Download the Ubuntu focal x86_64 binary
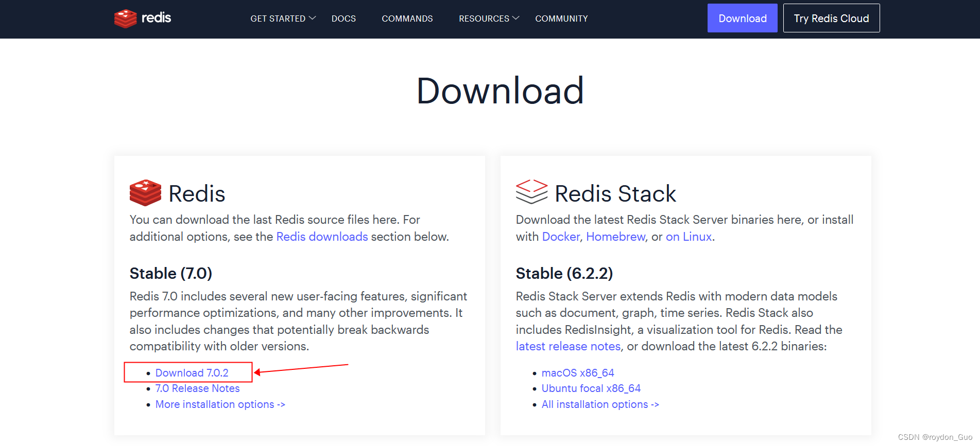Image resolution: width=980 pixels, height=446 pixels. pyautogui.click(x=591, y=388)
